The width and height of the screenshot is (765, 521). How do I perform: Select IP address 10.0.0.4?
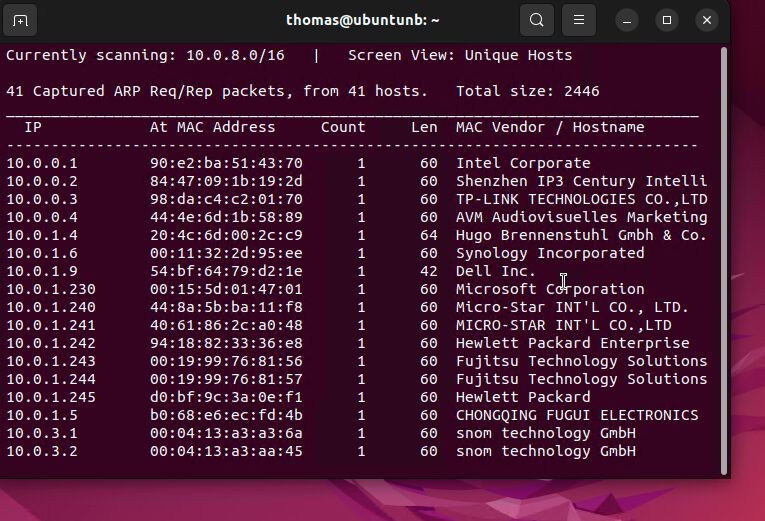[41, 217]
